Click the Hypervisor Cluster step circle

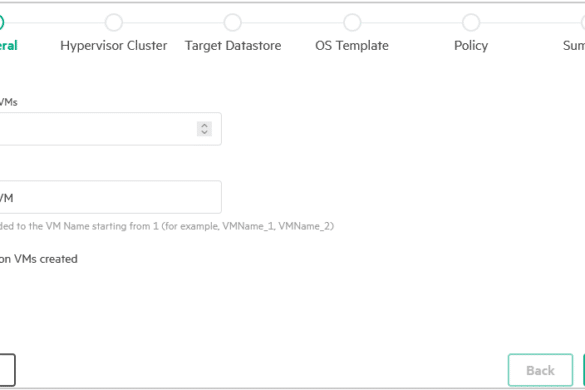point(114,22)
